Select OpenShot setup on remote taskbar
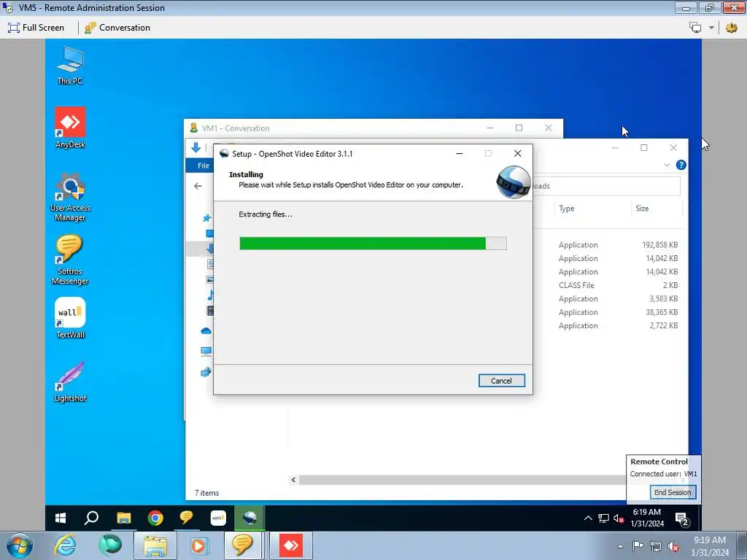The image size is (747, 560). coord(249,518)
